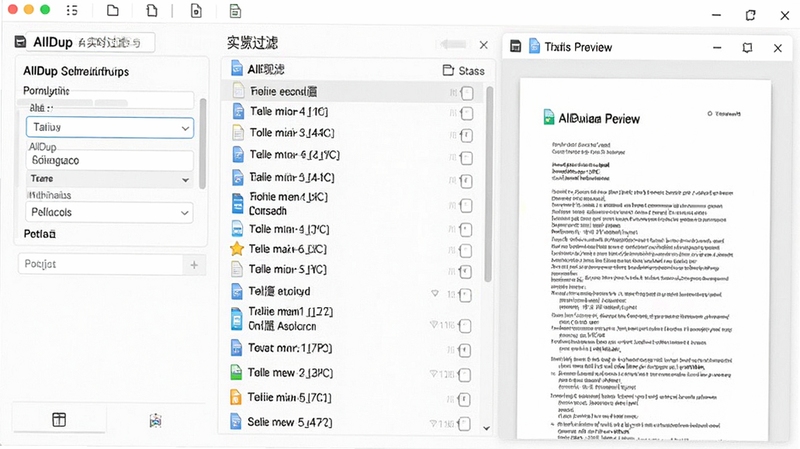Viewport: 800px width, 449px height.
Task: Click the AllDup save icon in left panel header
Action: 20,42
